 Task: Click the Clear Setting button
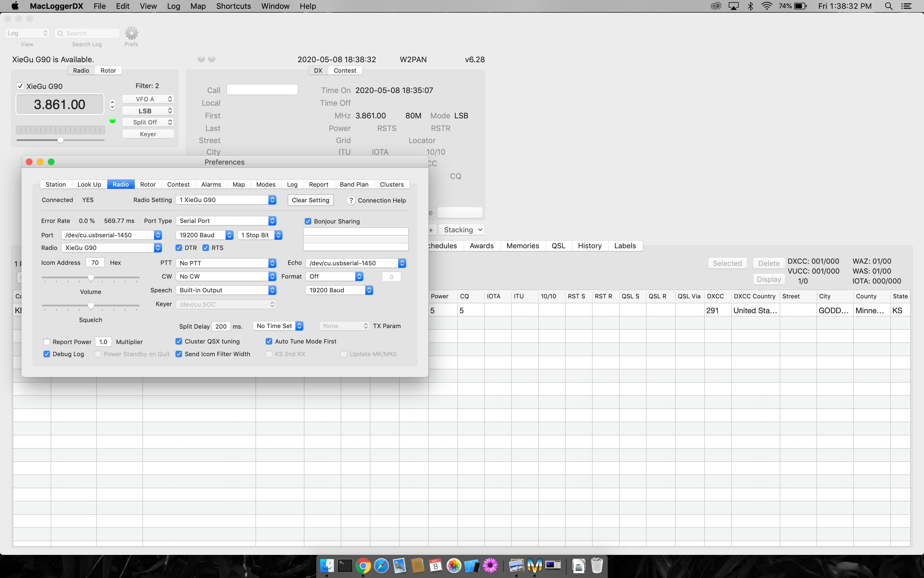coord(310,200)
